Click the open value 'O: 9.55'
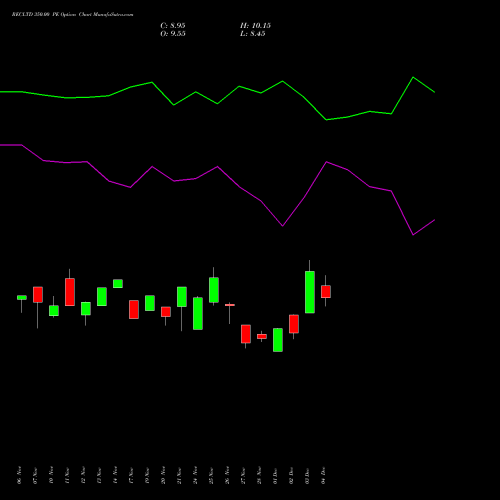The image size is (500, 500). tap(173, 34)
